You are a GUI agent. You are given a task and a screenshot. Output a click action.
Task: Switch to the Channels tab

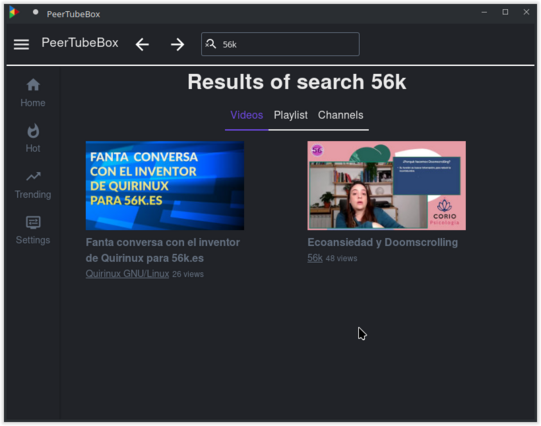coord(341,115)
